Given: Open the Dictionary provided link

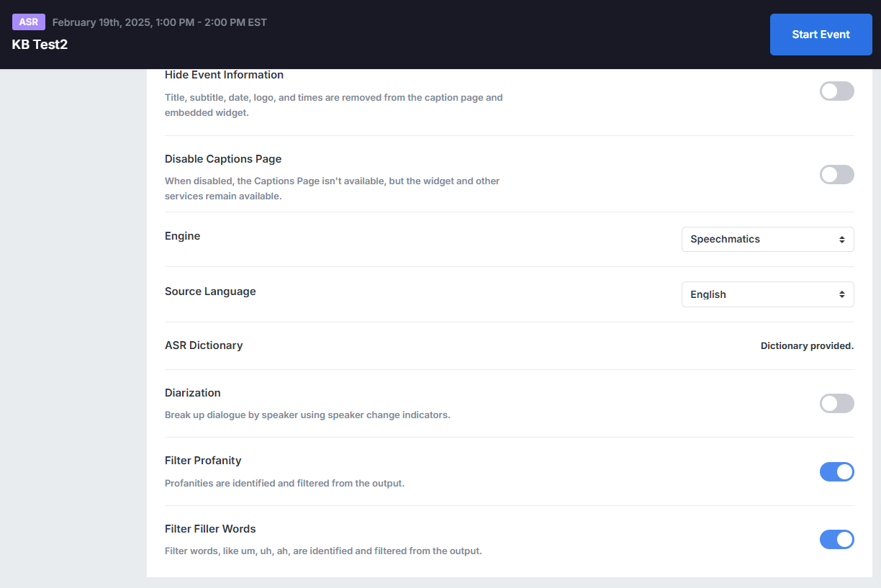Looking at the screenshot, I should tap(806, 345).
